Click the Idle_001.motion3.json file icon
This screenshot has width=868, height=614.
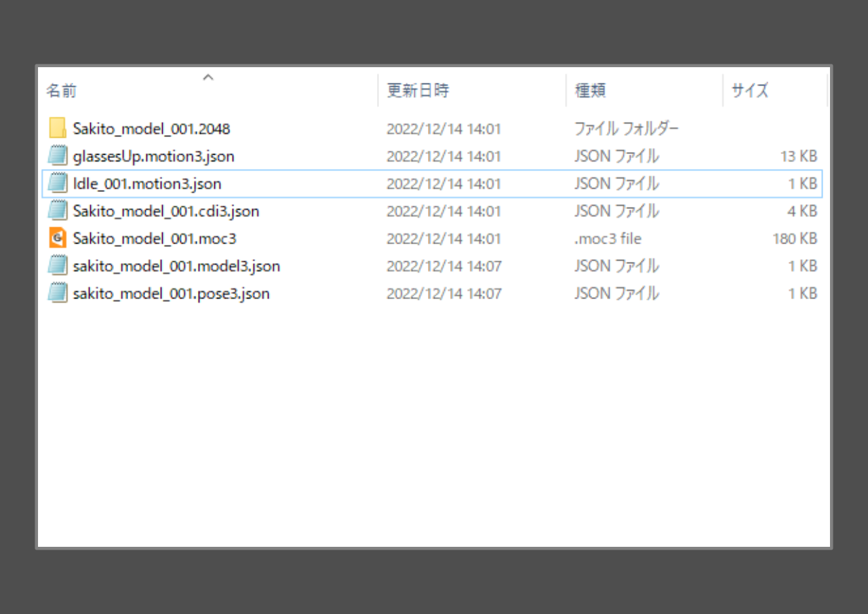coord(58,184)
